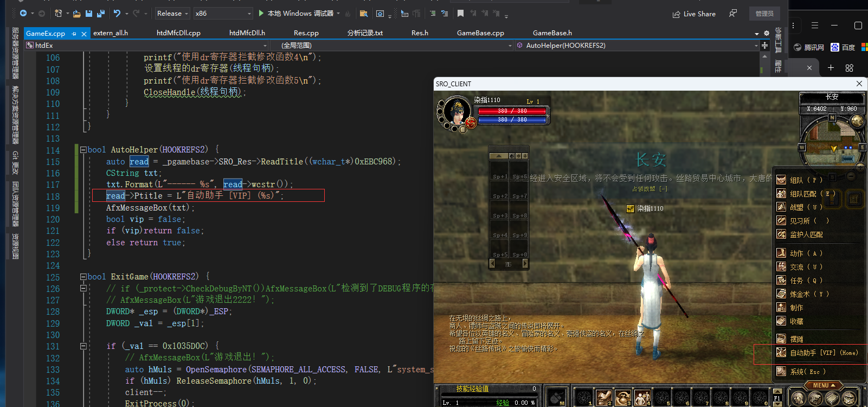Start local Windows debugger green arrow

261,13
